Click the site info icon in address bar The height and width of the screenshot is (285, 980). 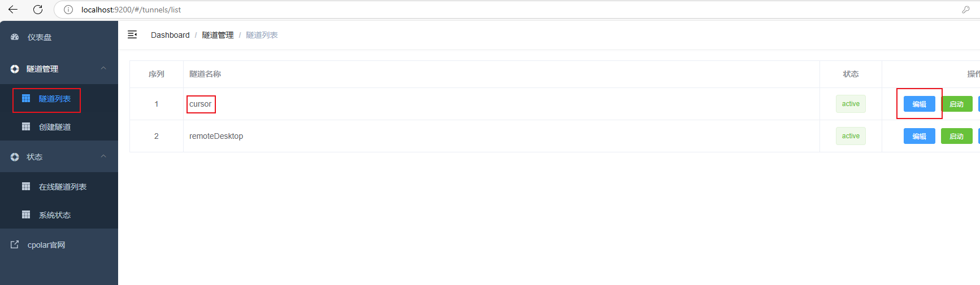[68, 10]
